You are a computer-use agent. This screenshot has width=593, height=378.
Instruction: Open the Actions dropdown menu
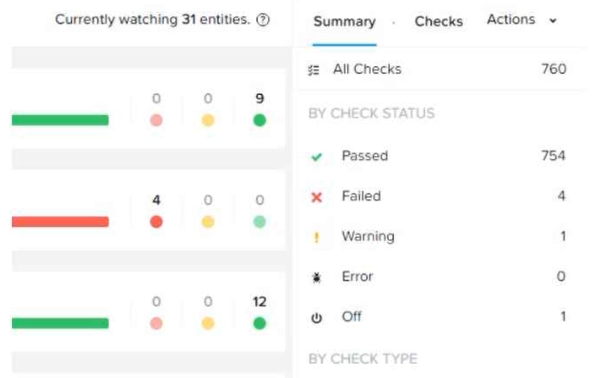[522, 20]
